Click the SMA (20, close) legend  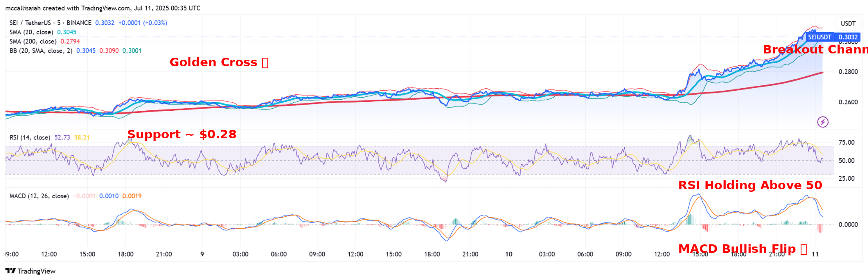click(x=31, y=32)
